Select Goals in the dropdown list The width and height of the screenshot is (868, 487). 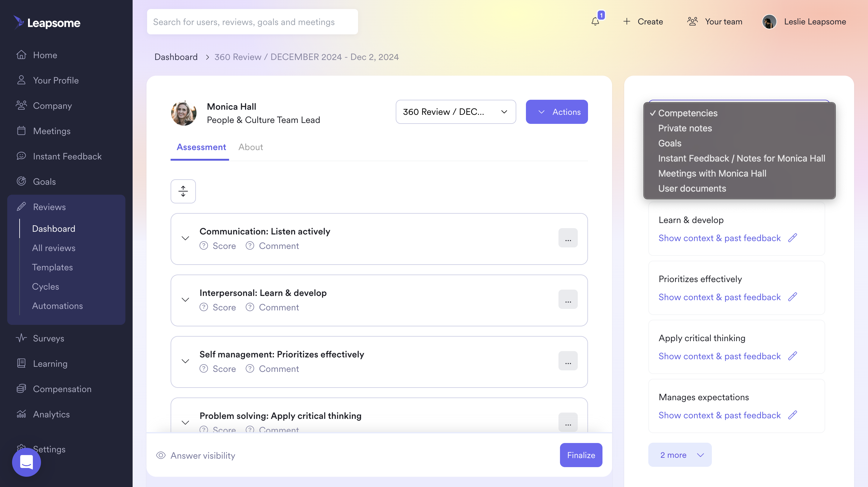coord(739,143)
